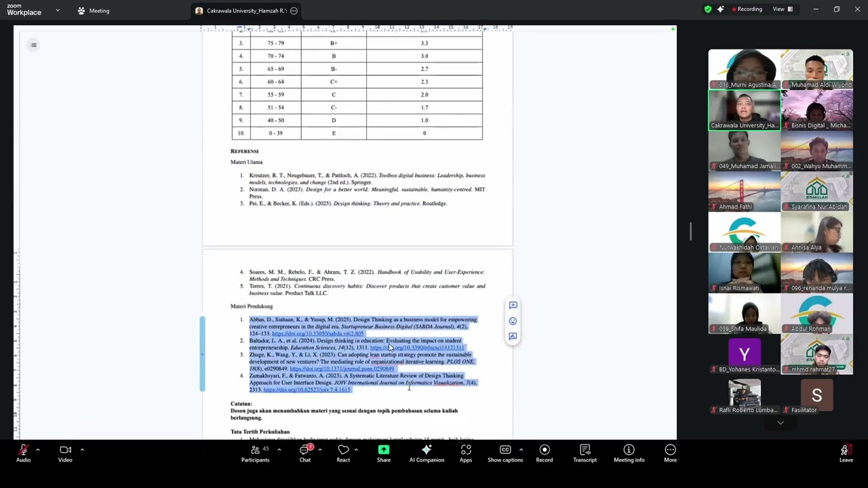Open the doi.org/10.3390/educsci14121311 link
The width and height of the screenshot is (868, 488).
(417, 348)
